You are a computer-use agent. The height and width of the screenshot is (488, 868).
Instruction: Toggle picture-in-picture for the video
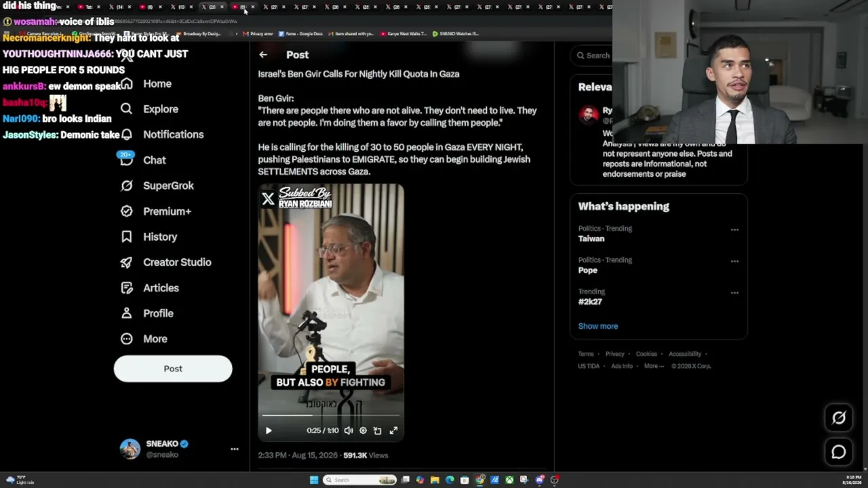378,430
